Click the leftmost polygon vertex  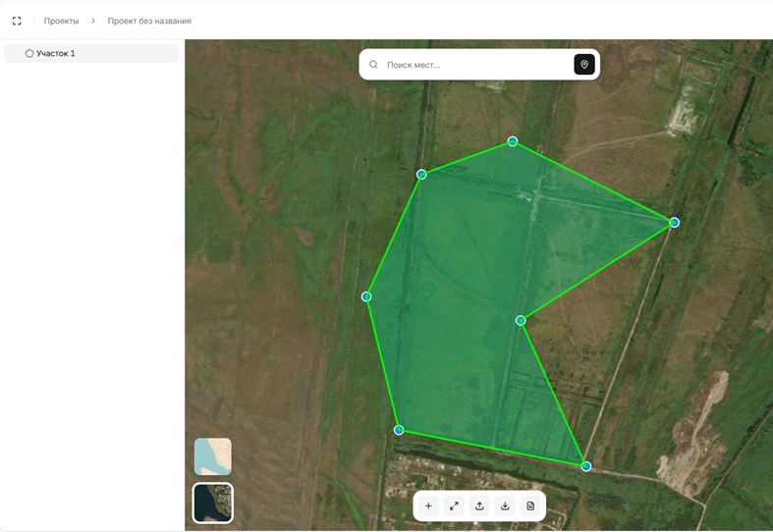coord(366,296)
